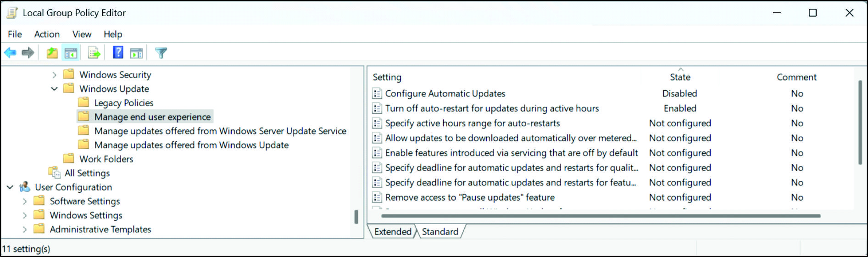This screenshot has height=257, width=868.
Task: Click the Windows Settings folder icon
Action: pos(39,215)
